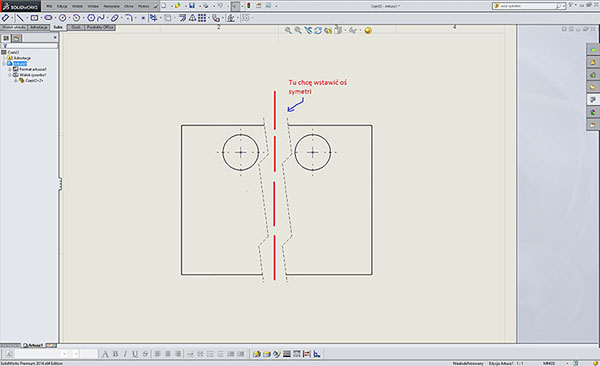Toggle Underline text formatting
The height and width of the screenshot is (366, 600).
[x=135, y=354]
